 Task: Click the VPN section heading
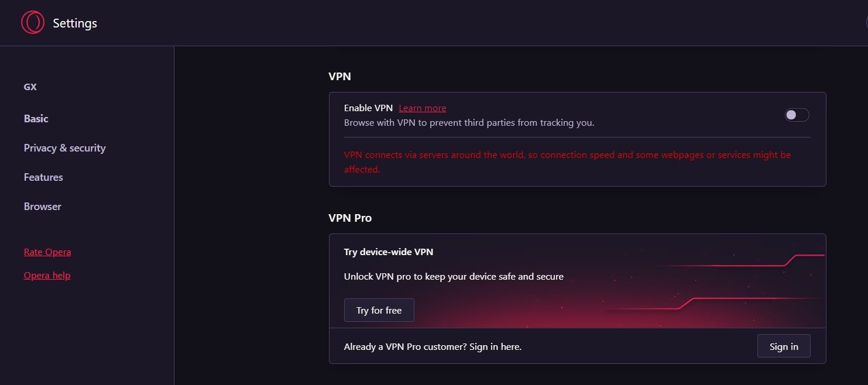pos(339,77)
